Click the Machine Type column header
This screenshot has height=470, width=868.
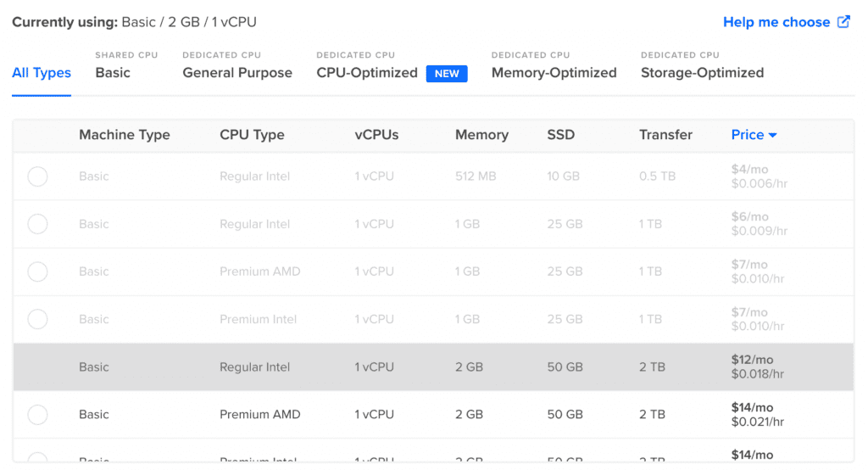click(125, 135)
